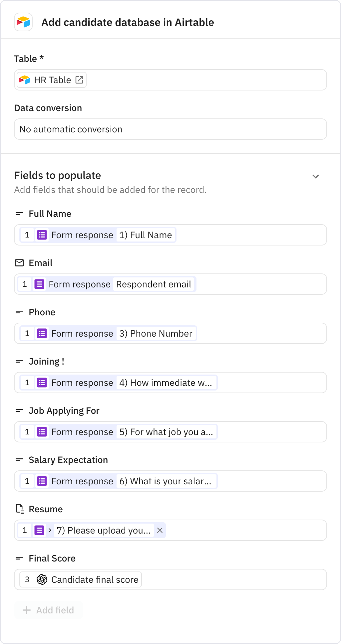Open the Data conversion dropdown

(x=170, y=129)
